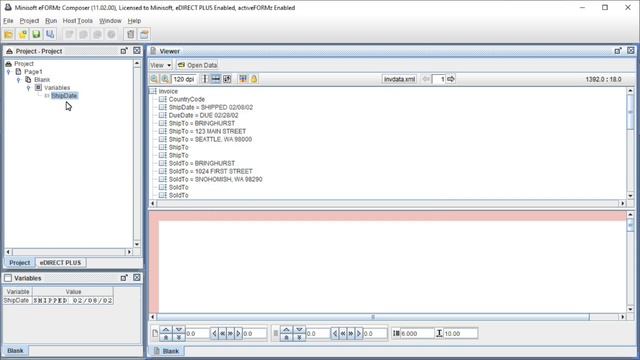Click the new project starred-folder toolbar icon
The image size is (640, 360).
[x=22, y=34]
